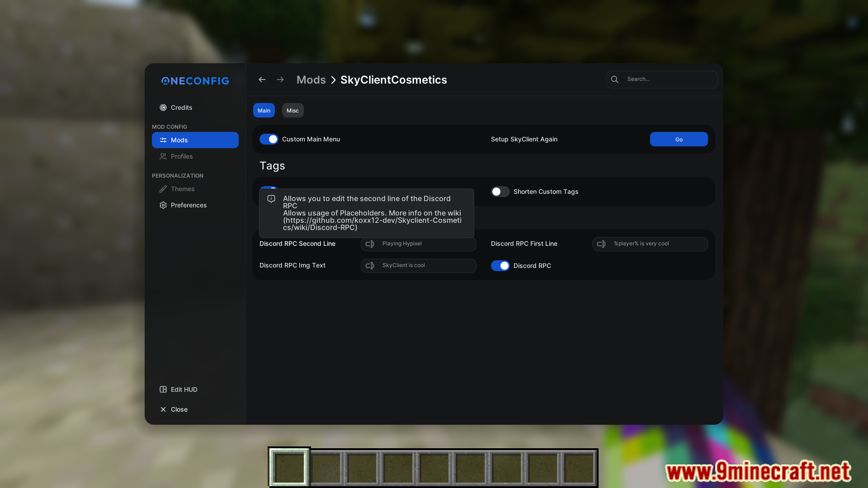Toggle Custom Main Menu switch
This screenshot has height=488, width=868.
tap(269, 139)
